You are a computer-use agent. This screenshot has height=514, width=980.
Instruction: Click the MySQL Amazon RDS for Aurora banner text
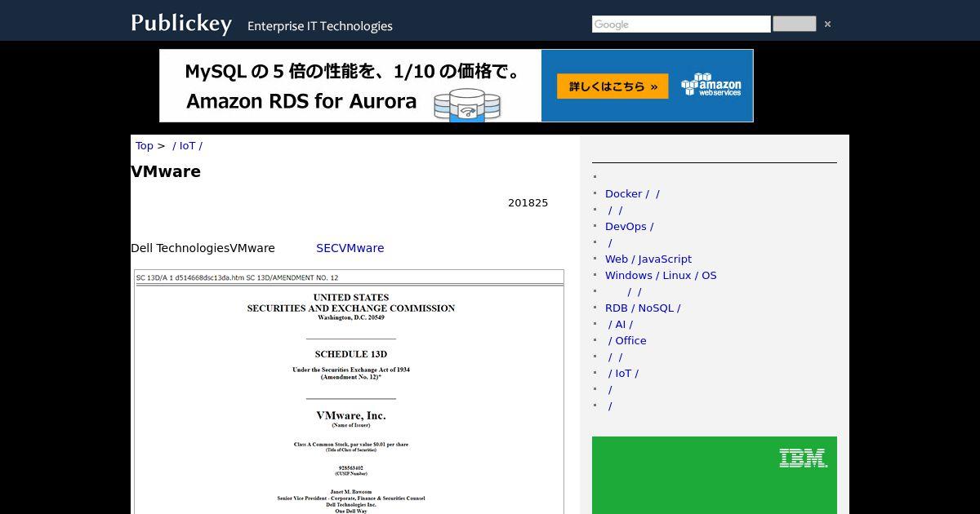[x=351, y=86]
